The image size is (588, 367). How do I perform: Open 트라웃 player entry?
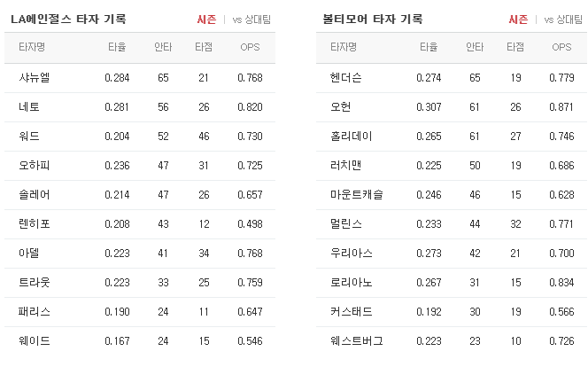tap(35, 283)
